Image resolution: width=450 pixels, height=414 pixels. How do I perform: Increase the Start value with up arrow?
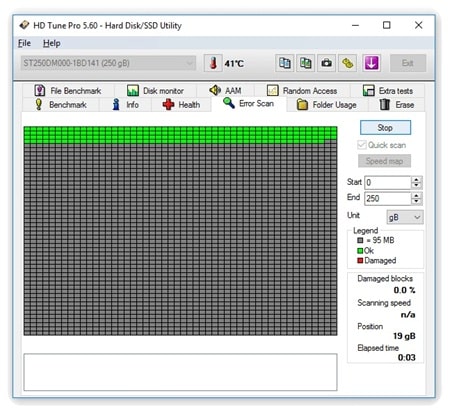coord(416,179)
